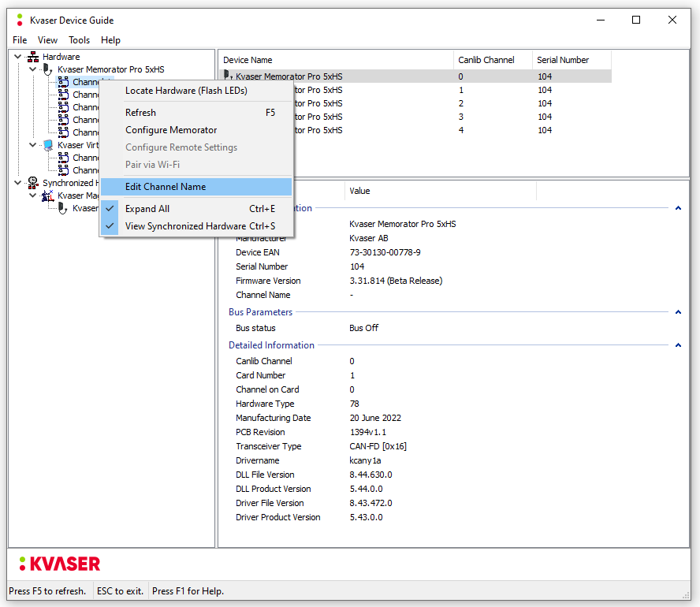Select Refresh from the context menu
The width and height of the screenshot is (700, 607).
[x=196, y=113]
